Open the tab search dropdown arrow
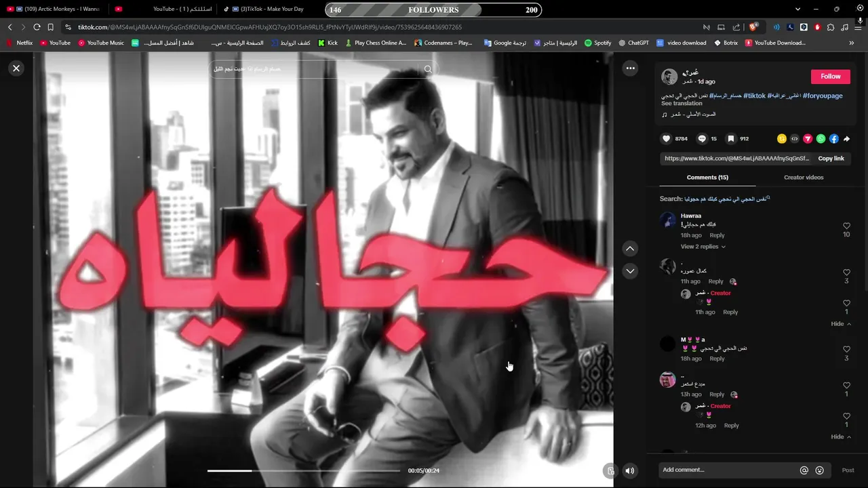Screen dimensions: 868x488 click(797, 9)
